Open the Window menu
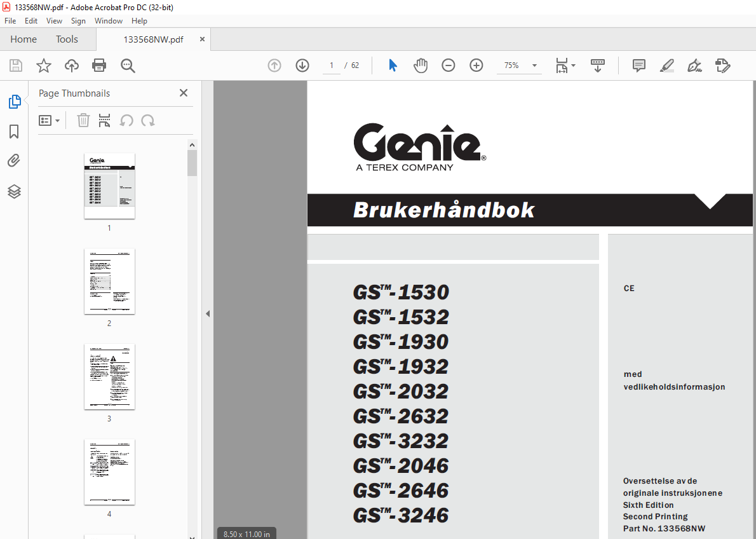The height and width of the screenshot is (539, 756). tap(109, 21)
